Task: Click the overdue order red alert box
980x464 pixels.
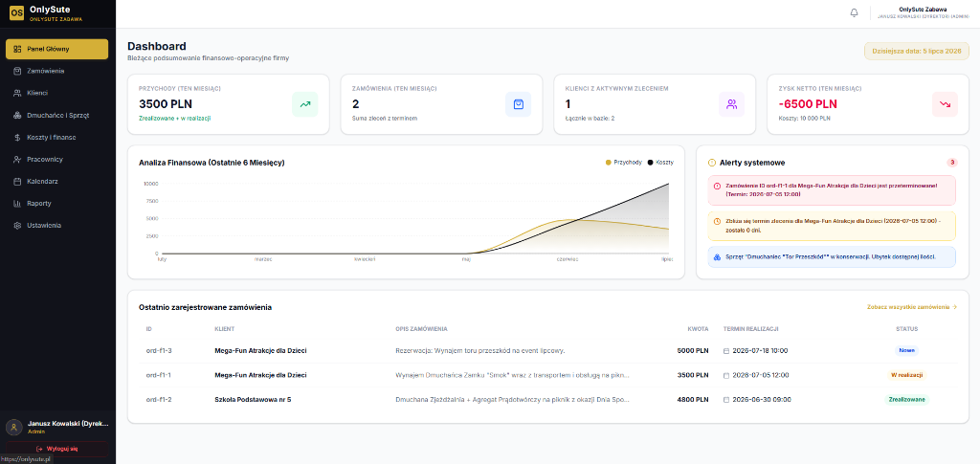Action: [x=832, y=189]
